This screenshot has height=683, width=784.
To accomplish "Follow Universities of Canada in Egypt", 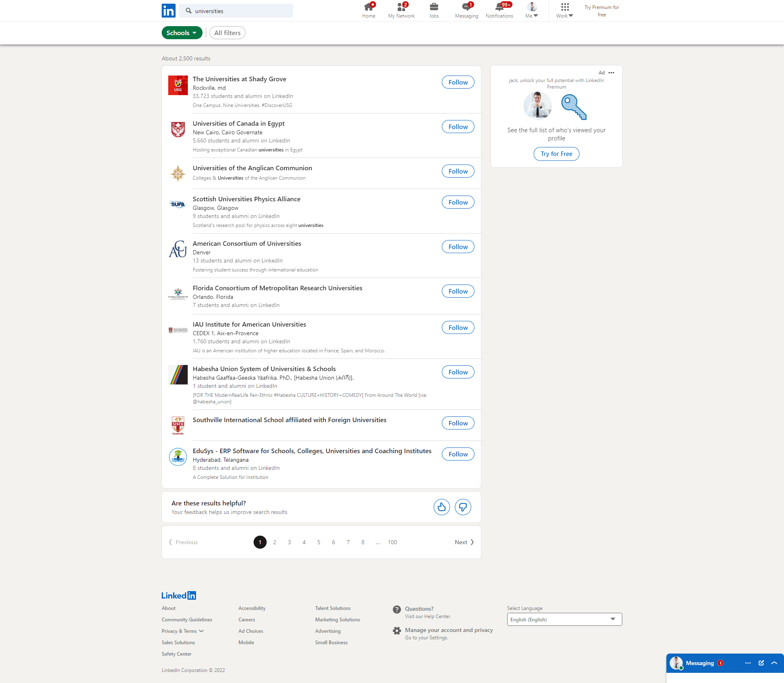I will click(458, 127).
